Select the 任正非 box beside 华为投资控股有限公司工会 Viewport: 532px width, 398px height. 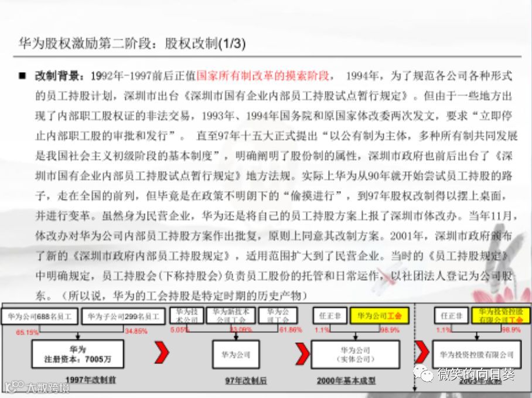451,316
